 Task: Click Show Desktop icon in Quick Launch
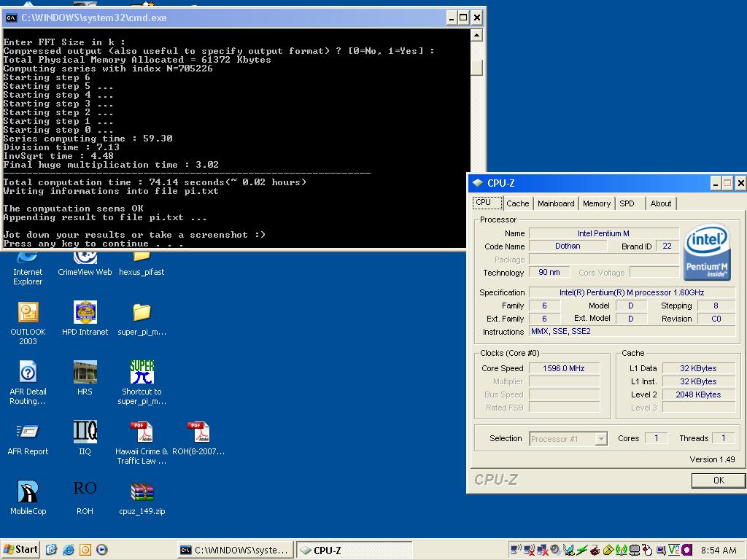click(x=52, y=550)
